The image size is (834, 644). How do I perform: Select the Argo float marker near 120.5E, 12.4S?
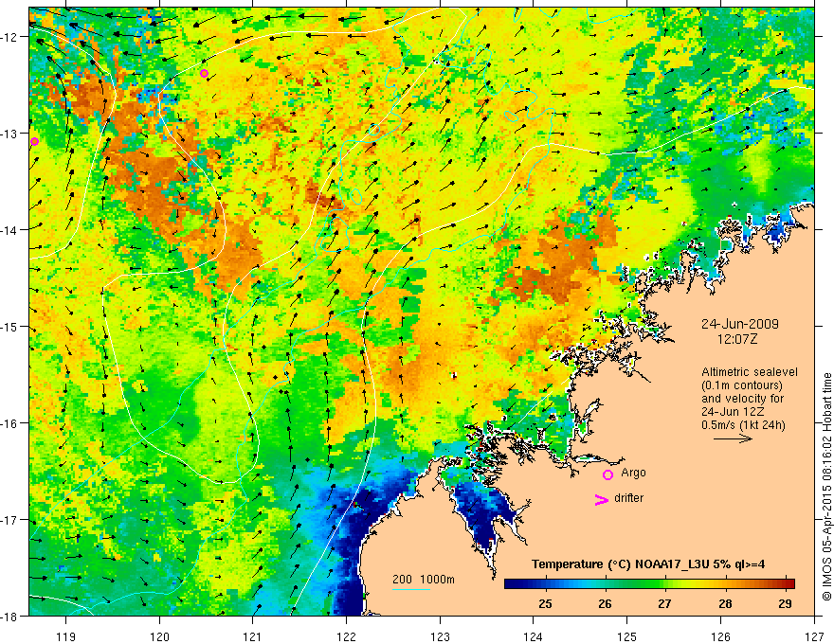[x=205, y=73]
